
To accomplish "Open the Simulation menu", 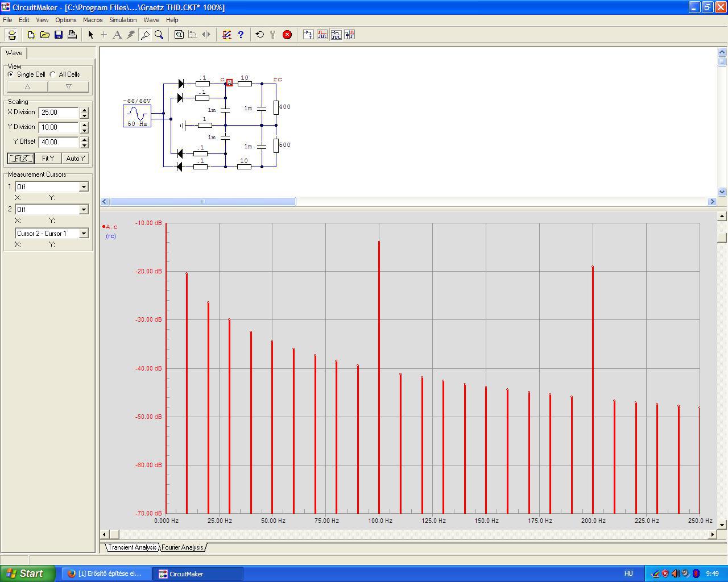I will pyautogui.click(x=123, y=20).
